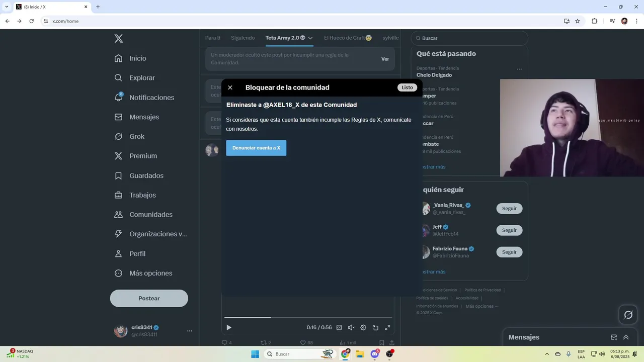Follow Jeff with Seguir button

509,230
